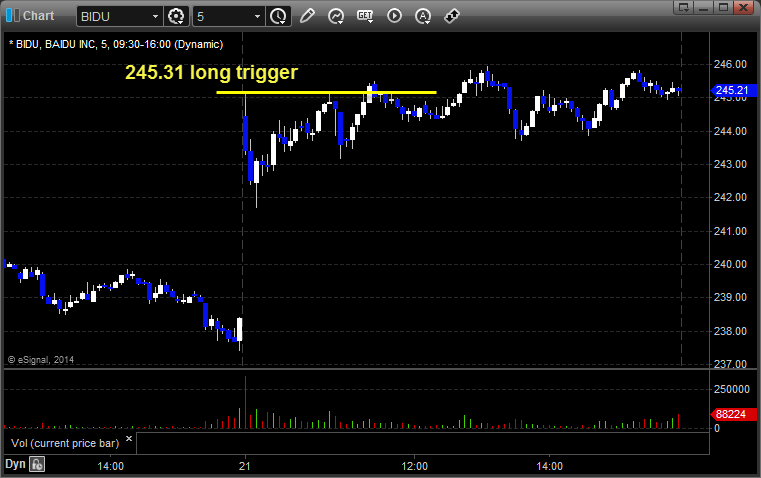This screenshot has width=761, height=478.
Task: Toggle the Dyn lock icon
Action: pos(37,464)
